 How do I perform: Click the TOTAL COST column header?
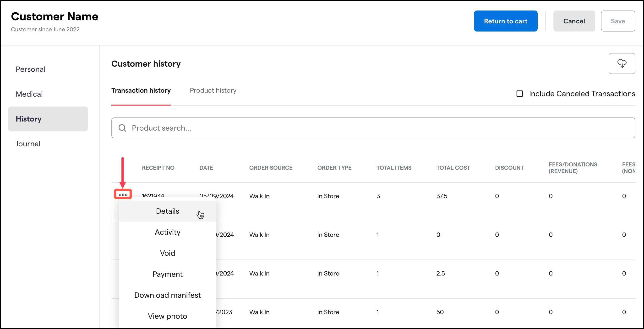(x=453, y=168)
